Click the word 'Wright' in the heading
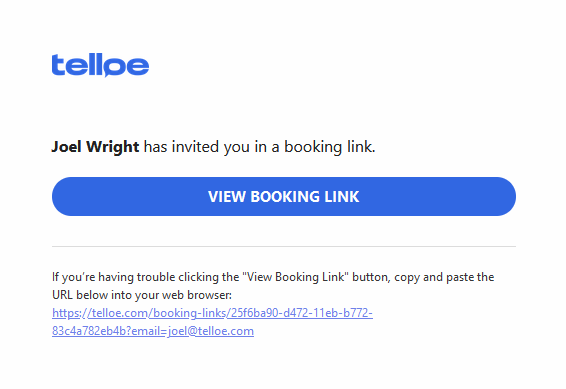566x389 pixels. pos(113,147)
